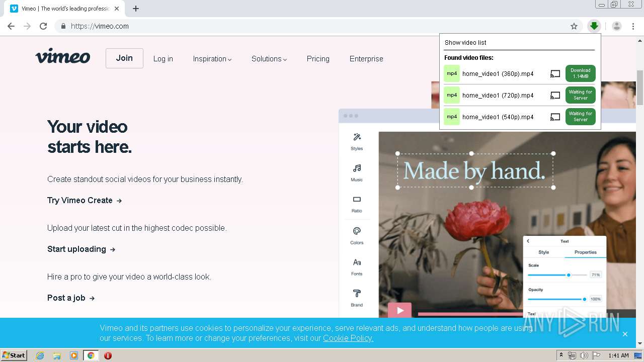Select Styles tool in editor sidebar
This screenshot has height=362, width=644.
click(357, 142)
